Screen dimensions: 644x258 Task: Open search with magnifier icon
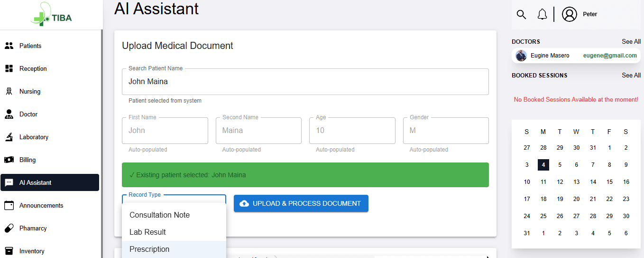(x=521, y=14)
